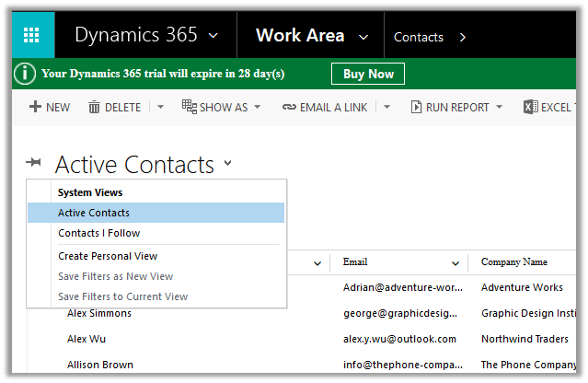Sort by Email column header
The height and width of the screenshot is (383, 588).
tap(356, 262)
